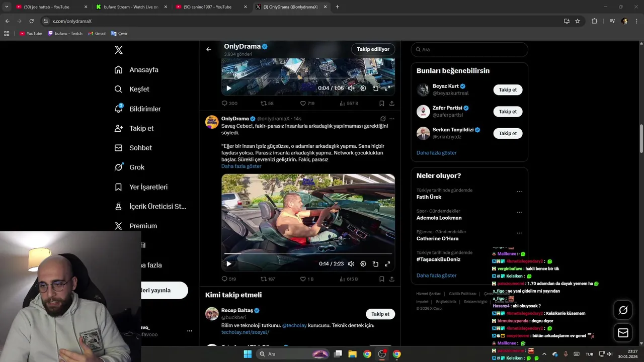Play the convertible car video
Image resolution: width=644 pixels, height=362 pixels.
click(228, 263)
